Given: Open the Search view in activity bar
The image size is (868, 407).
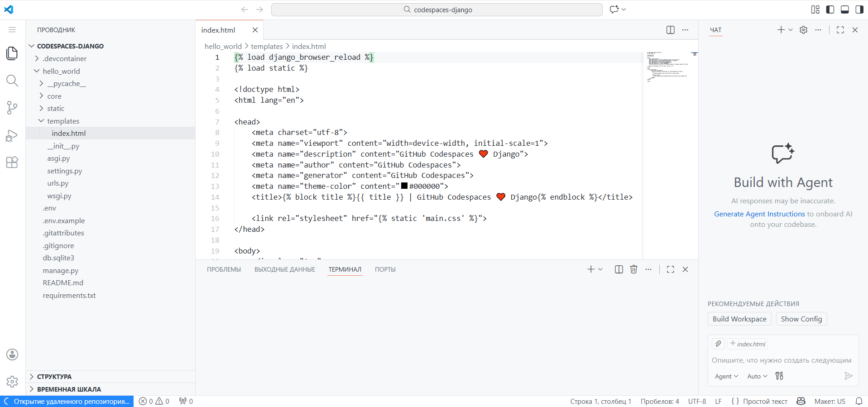Looking at the screenshot, I should click(x=12, y=81).
